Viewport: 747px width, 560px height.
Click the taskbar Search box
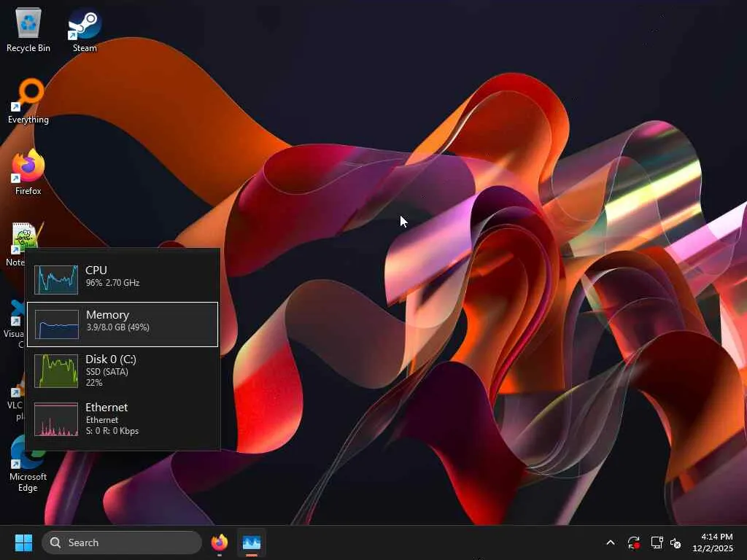122,542
